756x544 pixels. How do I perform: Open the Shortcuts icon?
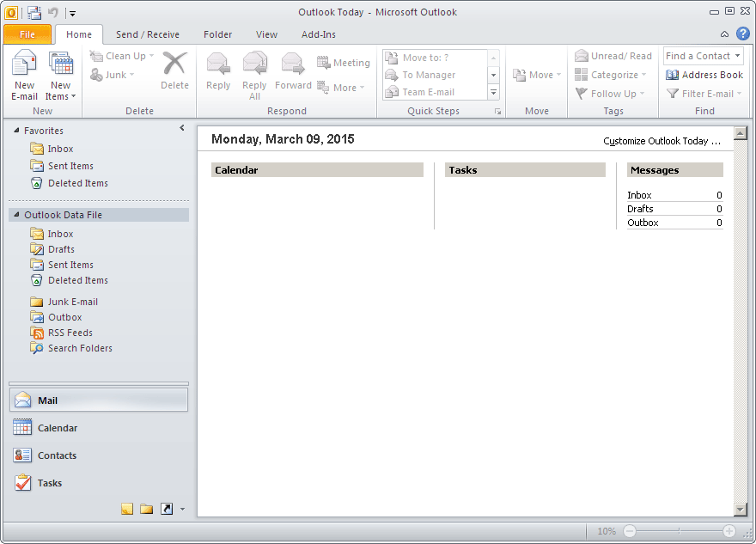click(x=167, y=509)
